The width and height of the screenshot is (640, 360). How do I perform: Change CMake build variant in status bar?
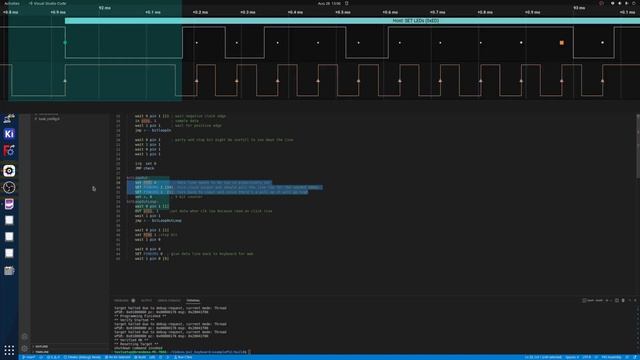pos(82,357)
